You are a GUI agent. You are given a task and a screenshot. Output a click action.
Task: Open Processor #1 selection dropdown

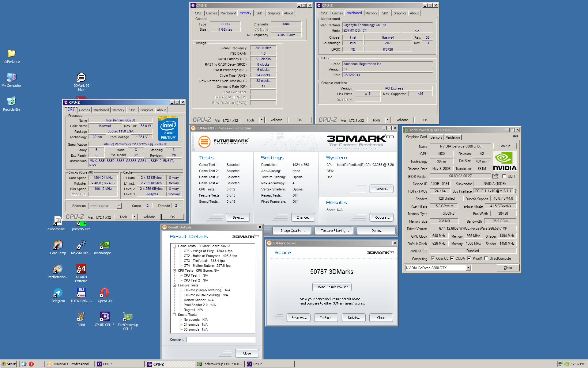pos(119,206)
